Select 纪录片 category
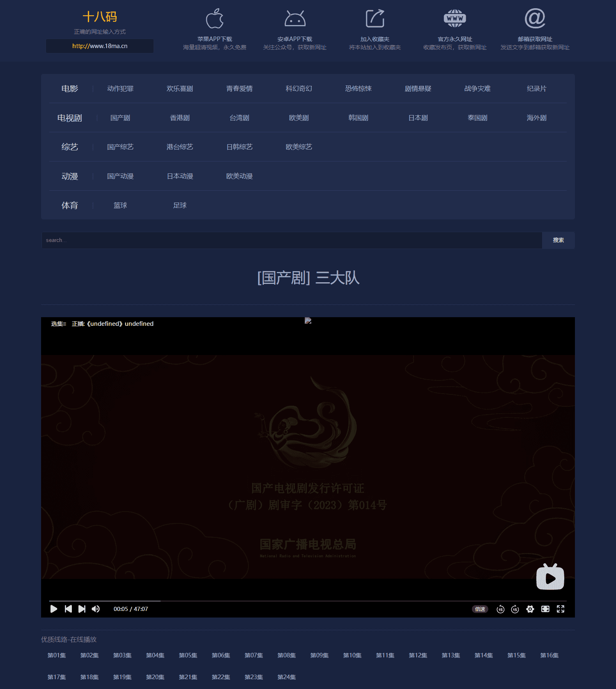Image resolution: width=616 pixels, height=689 pixels. tap(537, 89)
